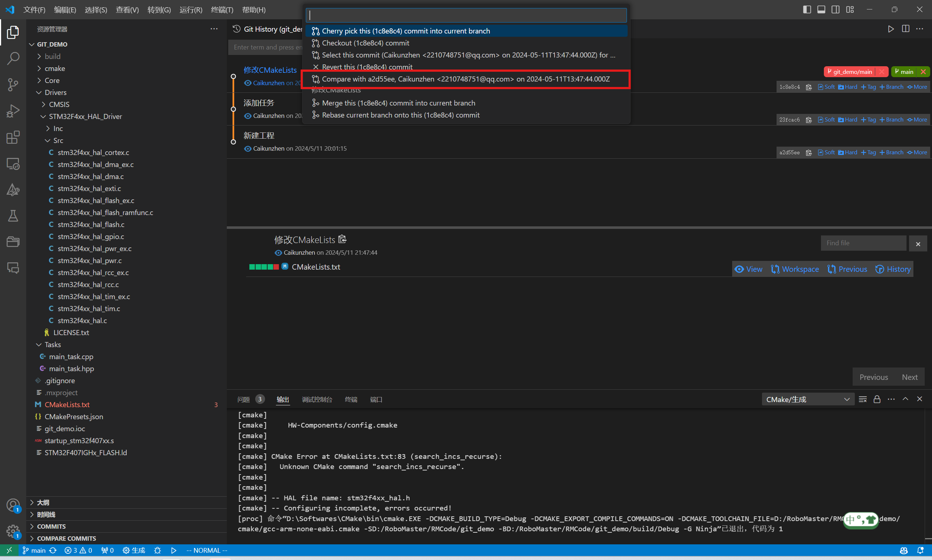The image size is (932, 560).
Task: Select Compare with a2d55ee menu entry
Action: [465, 79]
